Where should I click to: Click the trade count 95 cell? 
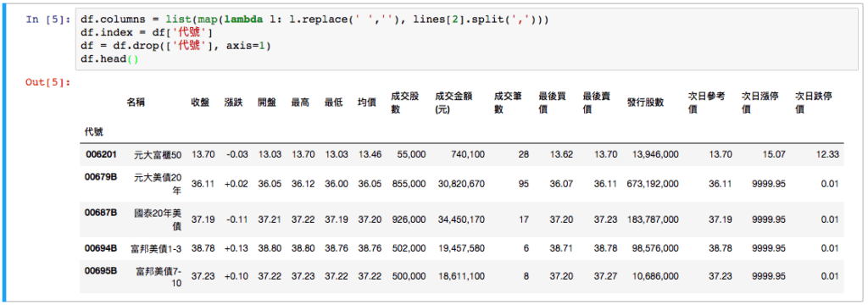point(524,184)
